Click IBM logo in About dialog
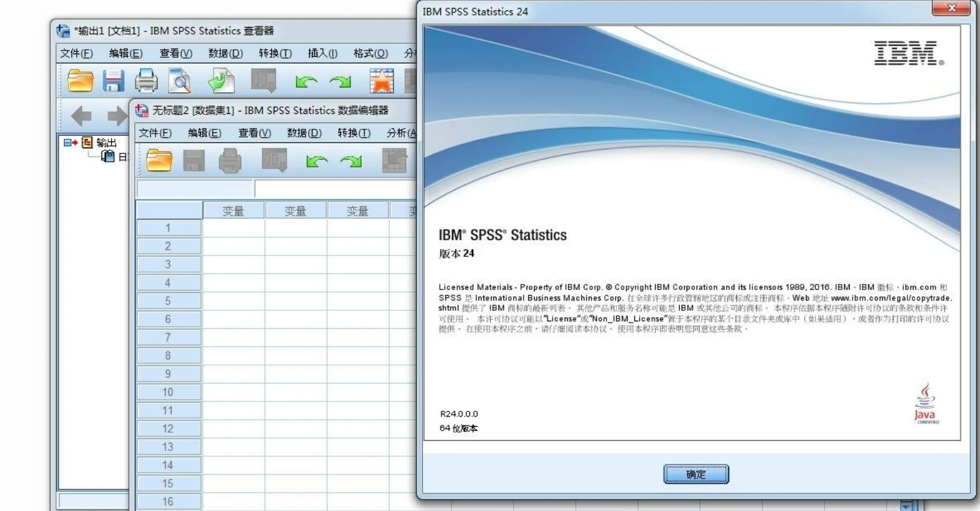 [909, 53]
